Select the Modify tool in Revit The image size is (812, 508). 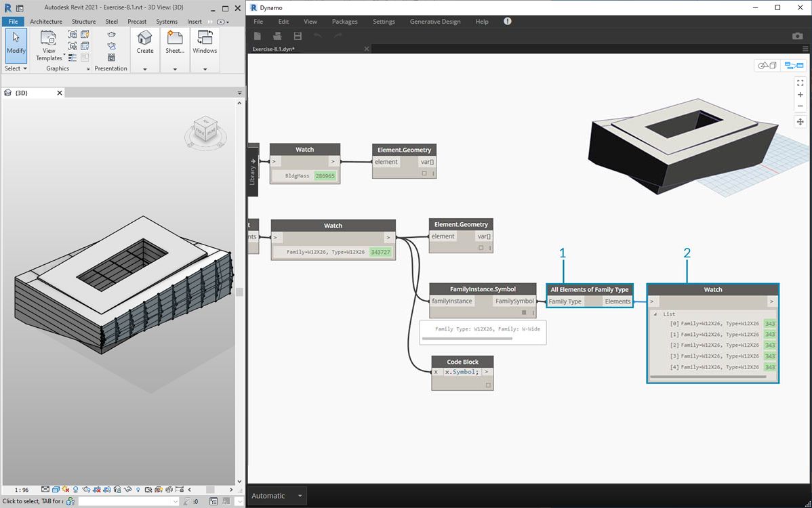16,45
